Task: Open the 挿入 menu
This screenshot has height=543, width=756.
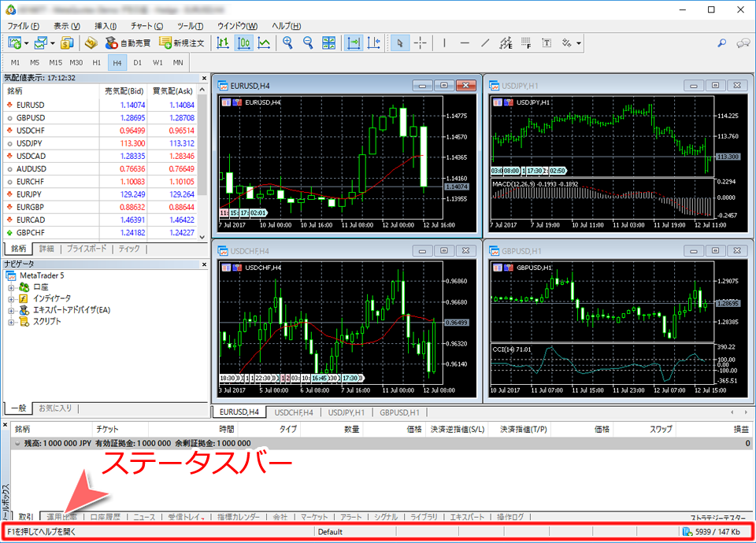Action: [x=106, y=26]
